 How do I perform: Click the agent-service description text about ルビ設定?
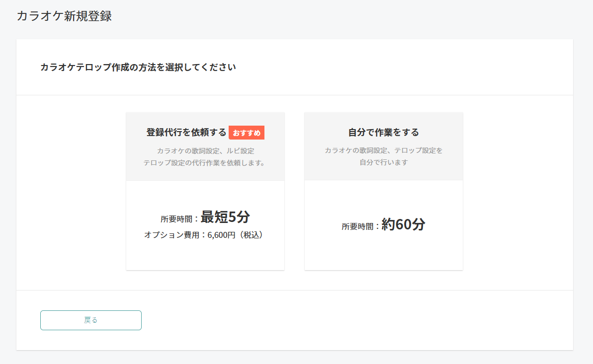(205, 152)
